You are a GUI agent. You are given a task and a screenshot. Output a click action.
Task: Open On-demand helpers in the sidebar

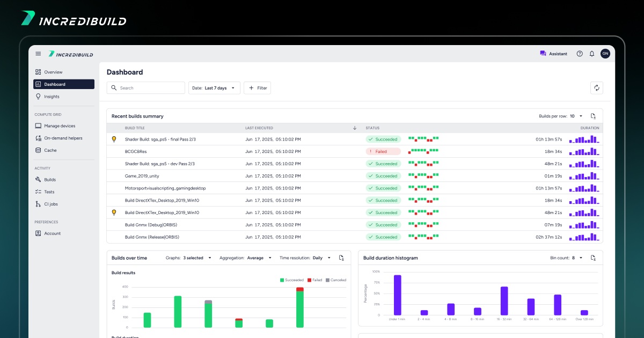[x=64, y=138]
